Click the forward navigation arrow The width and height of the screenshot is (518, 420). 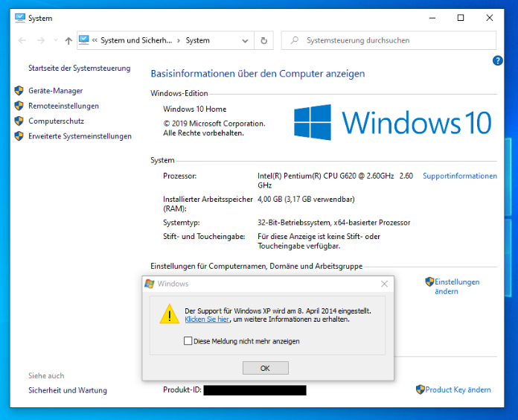[41, 40]
